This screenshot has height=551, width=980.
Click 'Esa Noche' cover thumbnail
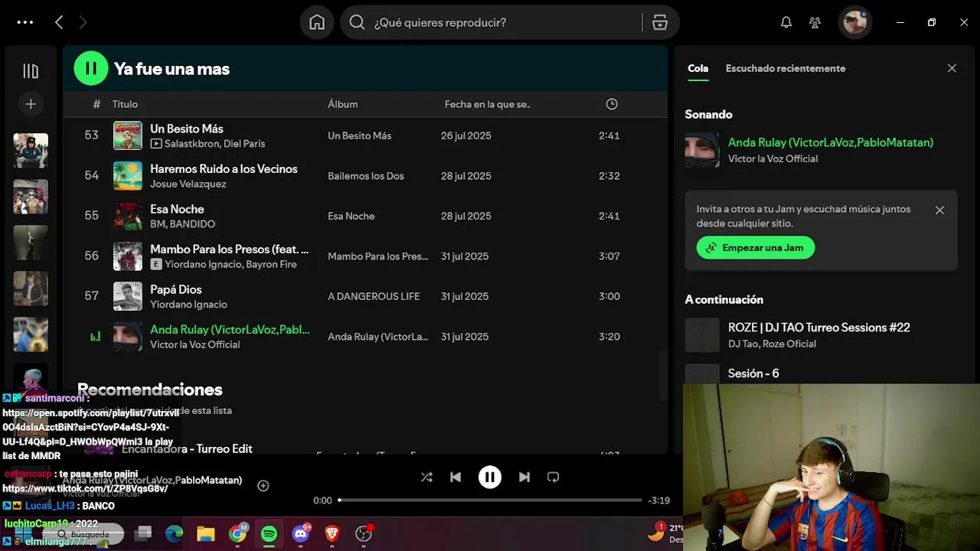(128, 216)
